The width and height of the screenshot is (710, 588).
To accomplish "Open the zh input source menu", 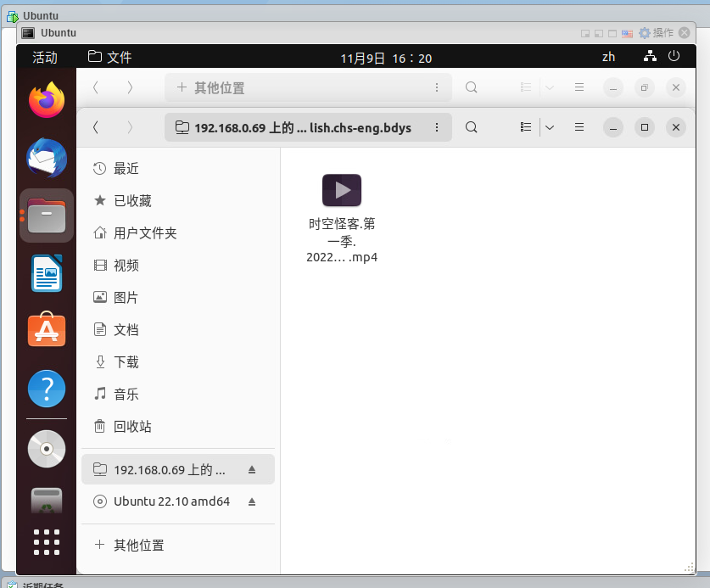I will pyautogui.click(x=608, y=56).
